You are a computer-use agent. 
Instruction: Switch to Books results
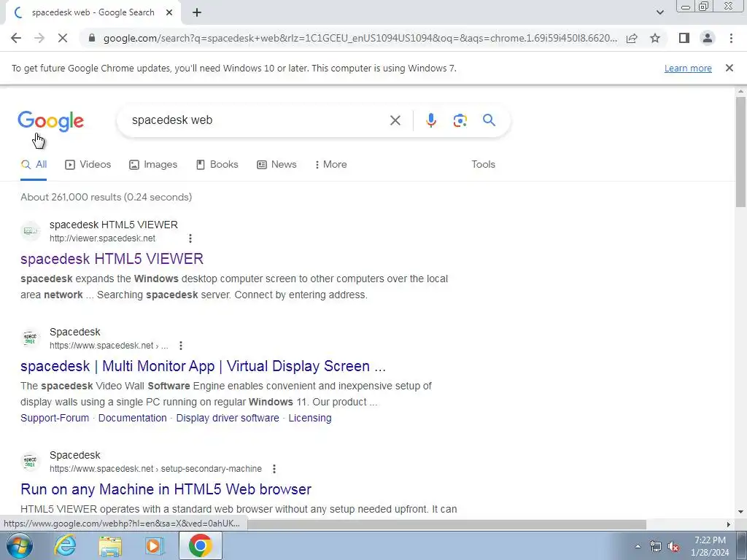[217, 165]
